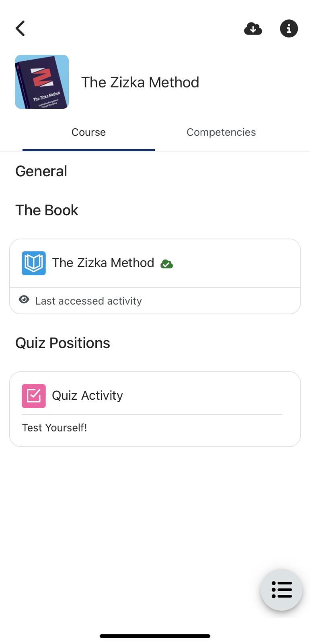Click the eye icon beside Last accessed
The image size is (310, 644).
[24, 300]
